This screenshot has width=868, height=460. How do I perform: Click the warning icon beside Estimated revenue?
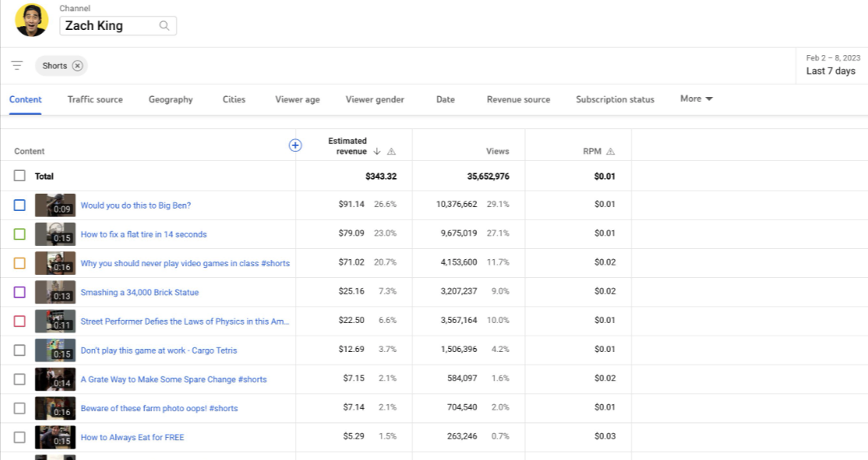391,151
